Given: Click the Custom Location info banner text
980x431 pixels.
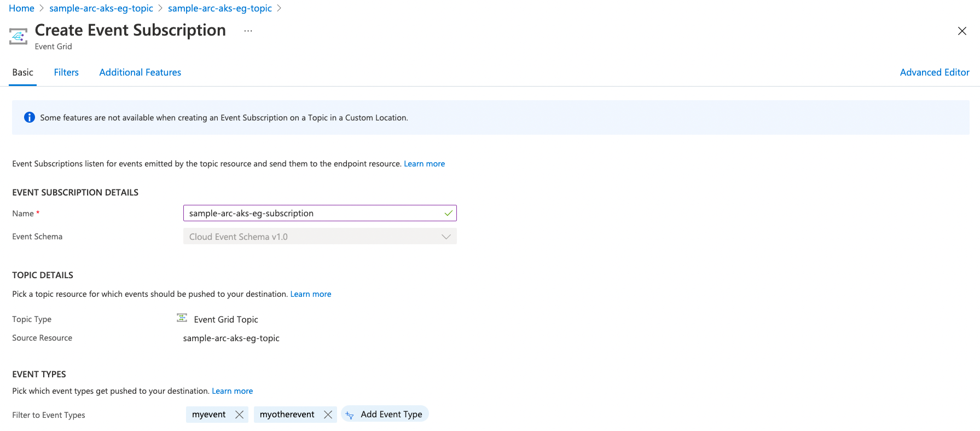Looking at the screenshot, I should (224, 118).
